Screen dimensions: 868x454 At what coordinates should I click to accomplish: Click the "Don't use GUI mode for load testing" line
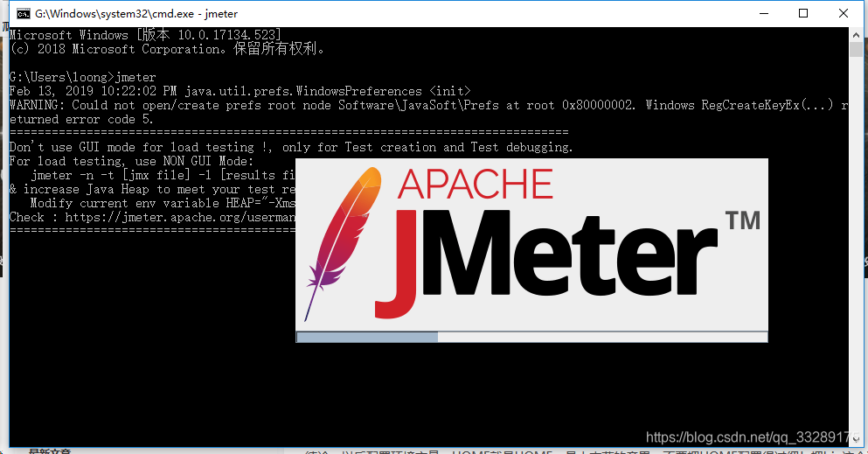tap(291, 147)
